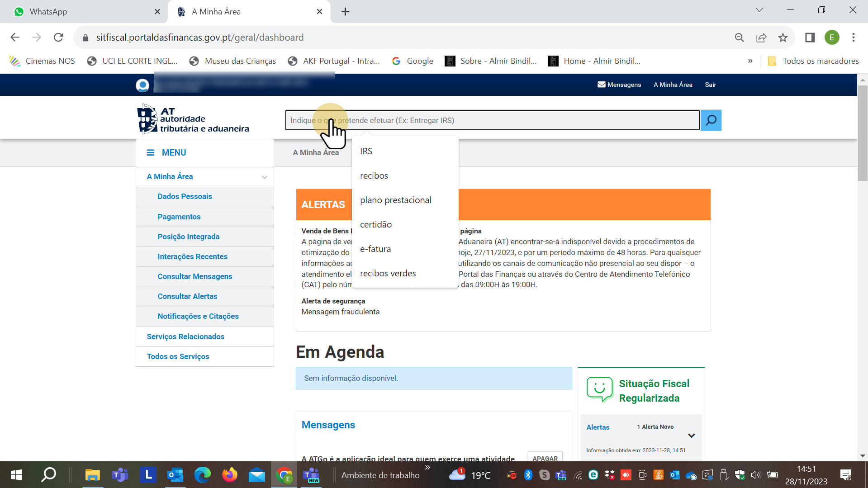Open Firefox from the taskbar
The image size is (868, 488).
229,475
